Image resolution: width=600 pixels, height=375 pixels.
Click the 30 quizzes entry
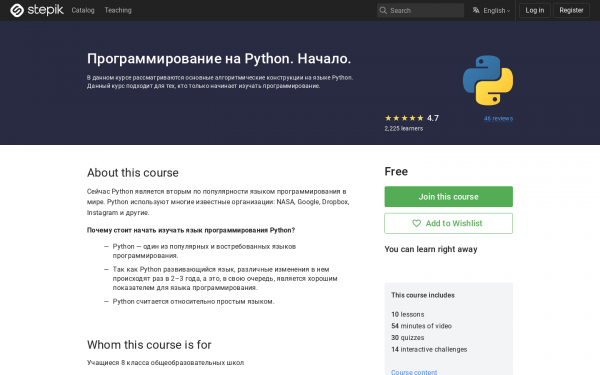coord(408,338)
